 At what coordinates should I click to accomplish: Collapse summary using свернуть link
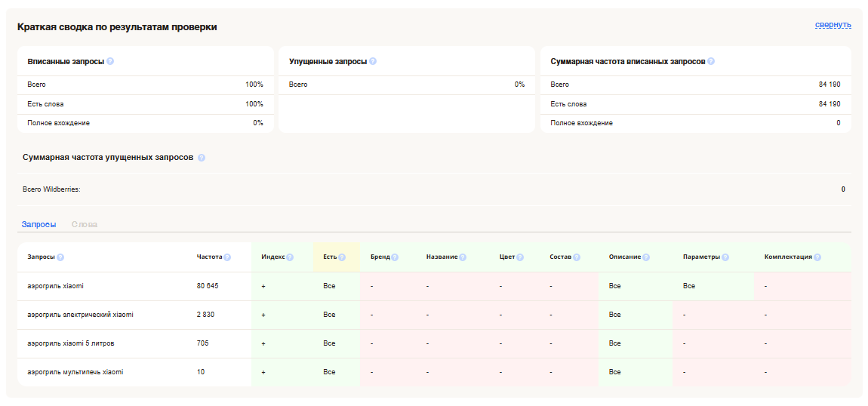coord(833,24)
